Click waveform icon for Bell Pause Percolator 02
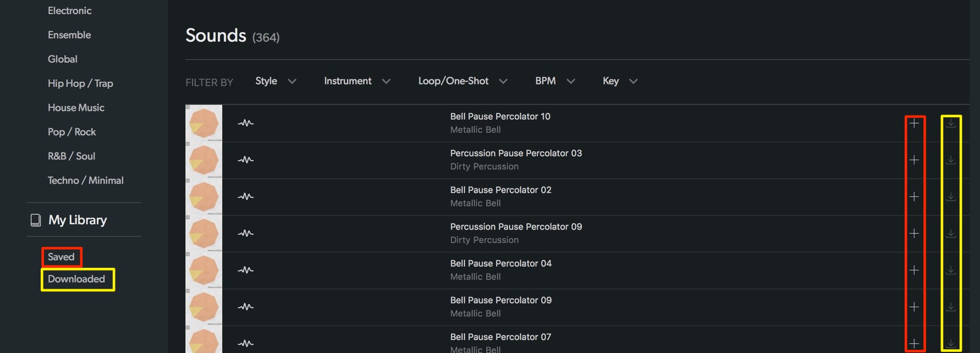This screenshot has height=353, width=980. point(245,196)
